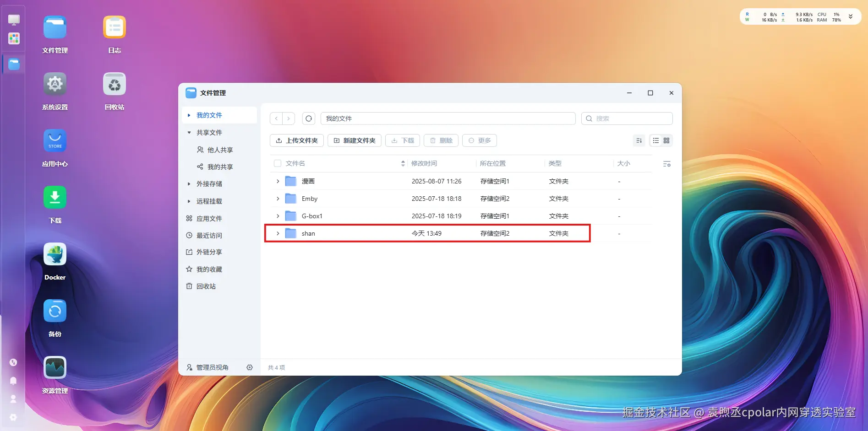Open column settings icon in header
868x431 pixels.
667,164
